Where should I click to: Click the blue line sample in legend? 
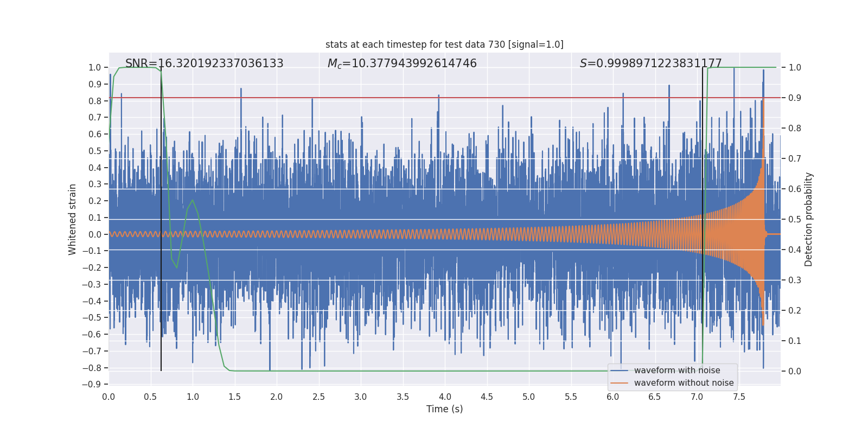pyautogui.click(x=620, y=371)
